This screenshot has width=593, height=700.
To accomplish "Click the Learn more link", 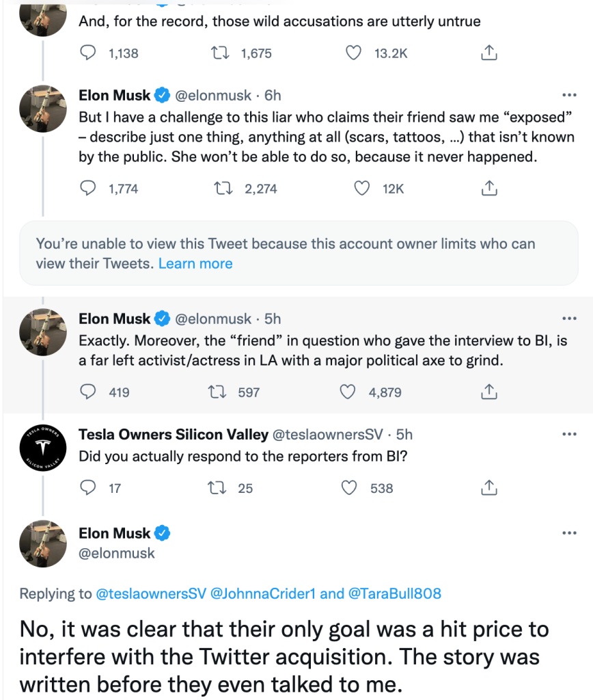I will point(195,263).
